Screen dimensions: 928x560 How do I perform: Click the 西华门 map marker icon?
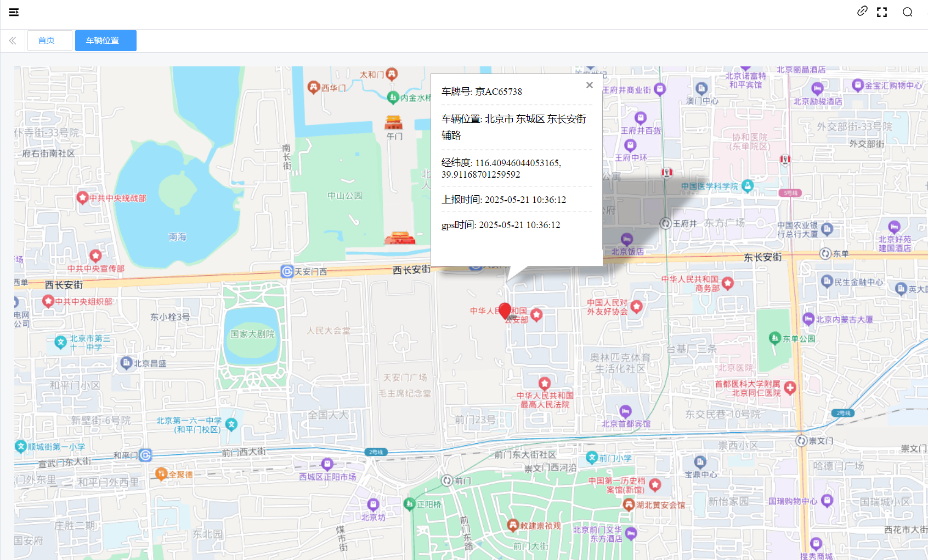(314, 87)
